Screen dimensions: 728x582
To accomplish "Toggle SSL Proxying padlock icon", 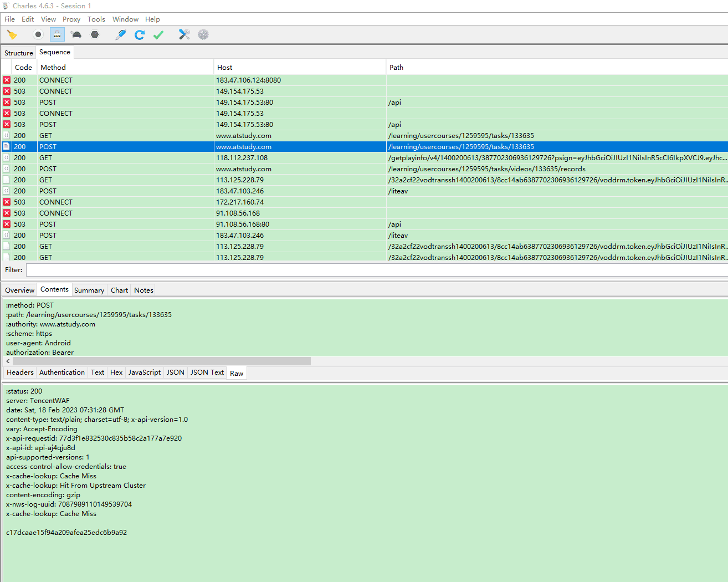I will click(57, 34).
